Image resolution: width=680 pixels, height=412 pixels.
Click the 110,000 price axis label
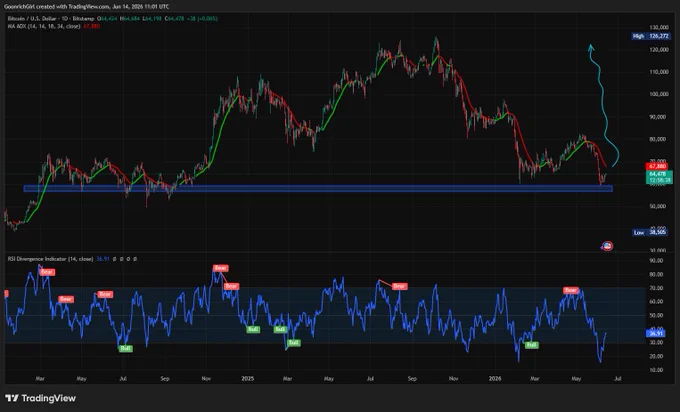point(659,72)
